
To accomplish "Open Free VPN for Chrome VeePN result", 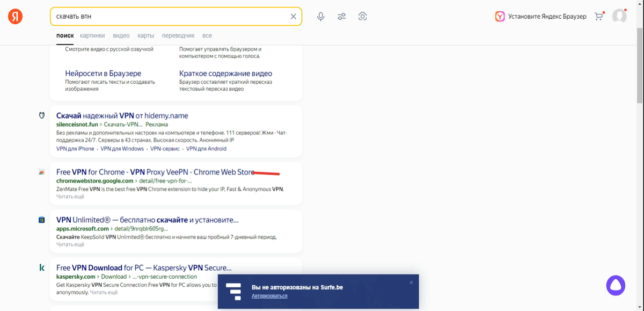I will (x=155, y=172).
